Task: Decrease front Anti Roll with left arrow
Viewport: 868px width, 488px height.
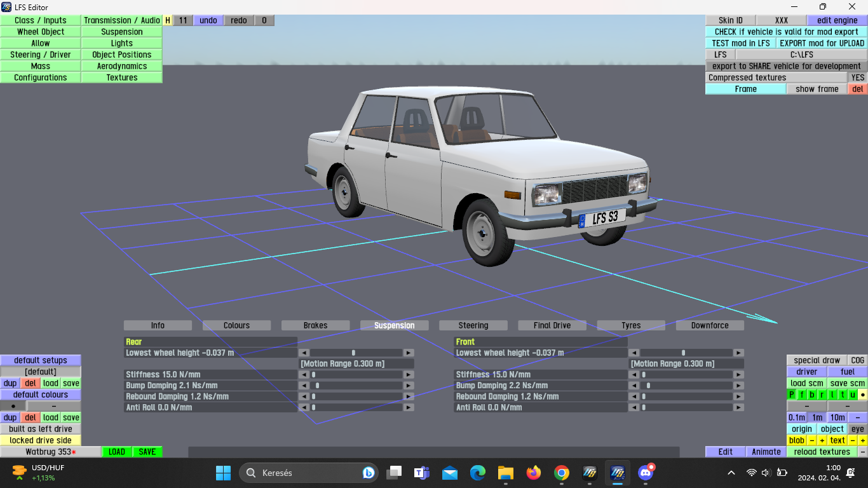Action: point(634,407)
